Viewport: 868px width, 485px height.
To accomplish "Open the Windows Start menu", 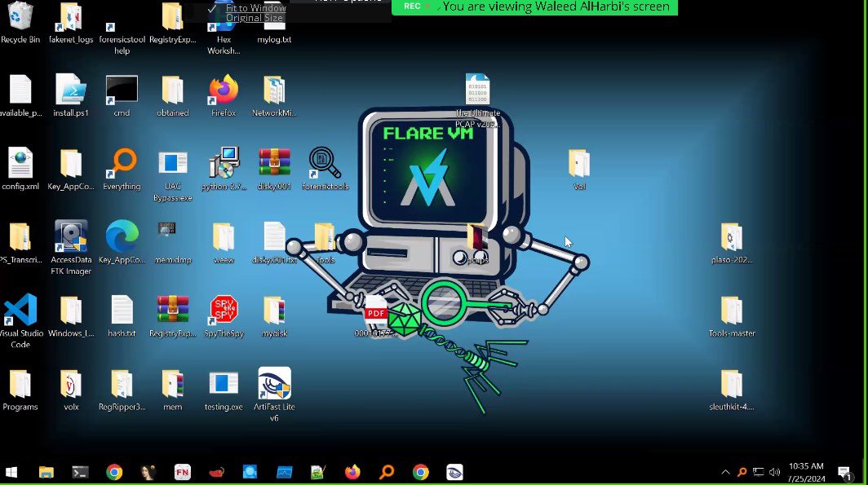I will [x=11, y=472].
